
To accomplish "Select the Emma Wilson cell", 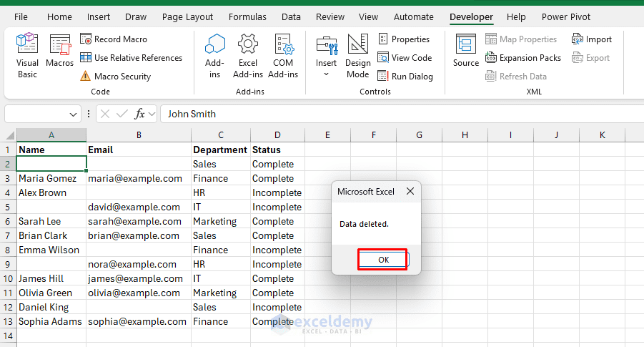I will (x=51, y=250).
